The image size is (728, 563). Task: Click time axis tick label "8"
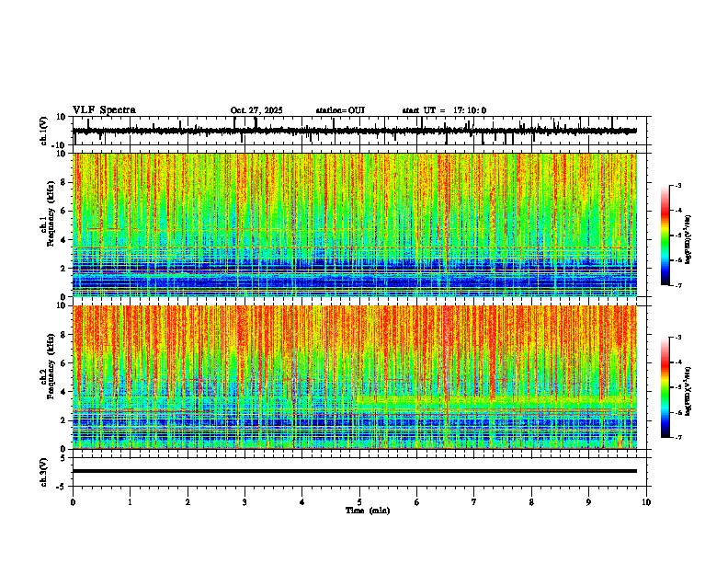(x=531, y=502)
